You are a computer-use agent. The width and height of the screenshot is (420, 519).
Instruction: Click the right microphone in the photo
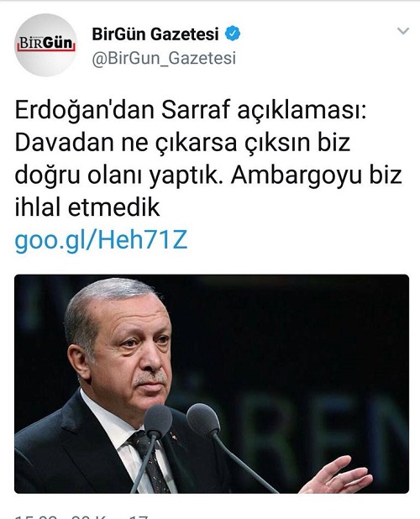(x=203, y=419)
